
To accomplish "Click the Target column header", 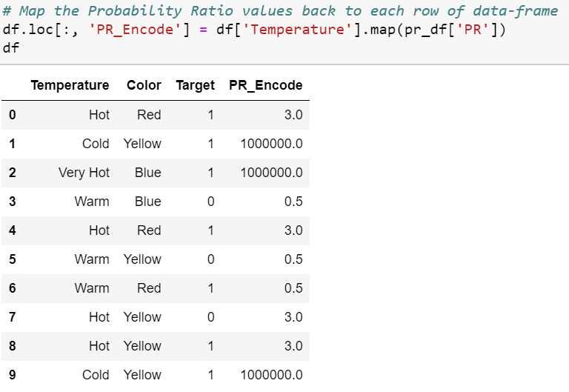I will [x=195, y=85].
